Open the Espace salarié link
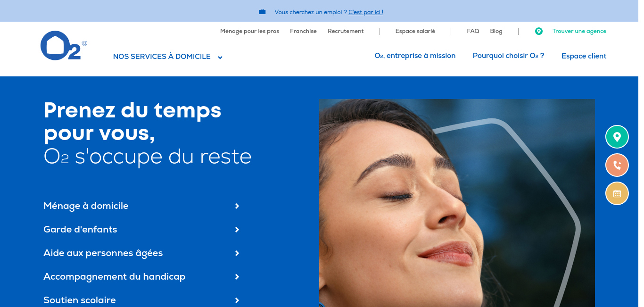This screenshot has height=307, width=644. click(x=415, y=31)
